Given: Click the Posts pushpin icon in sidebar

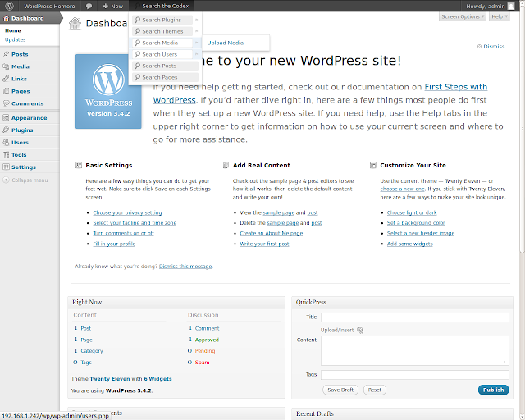Looking at the screenshot, I should click(x=6, y=54).
